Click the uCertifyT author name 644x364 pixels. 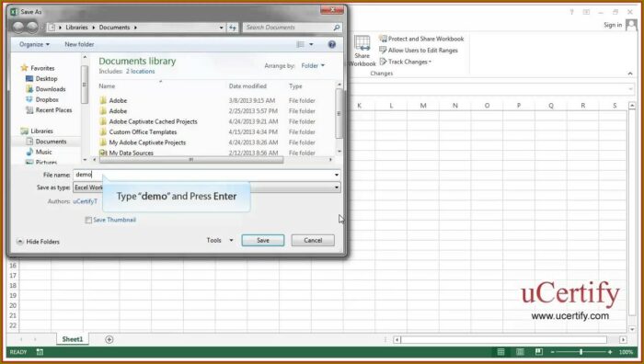[86, 201]
